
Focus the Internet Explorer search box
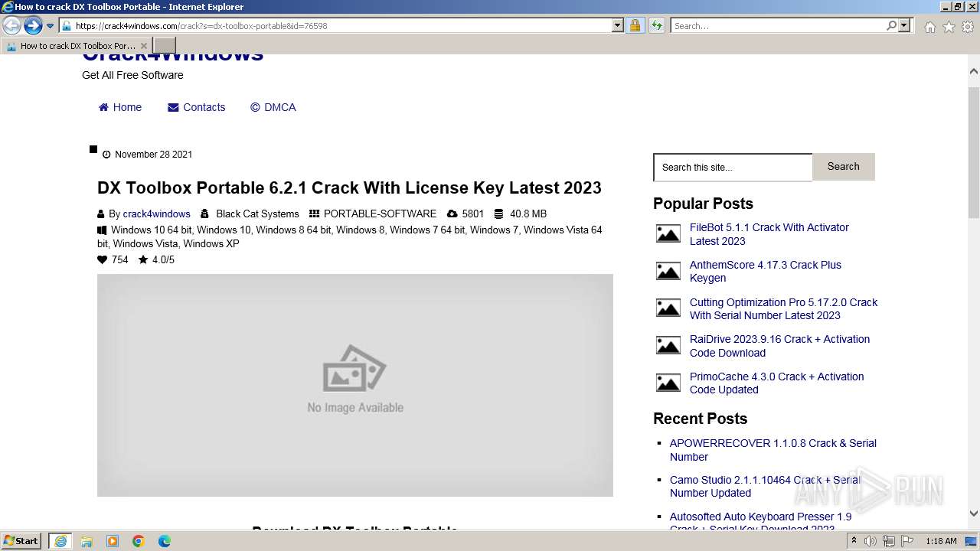coord(778,26)
